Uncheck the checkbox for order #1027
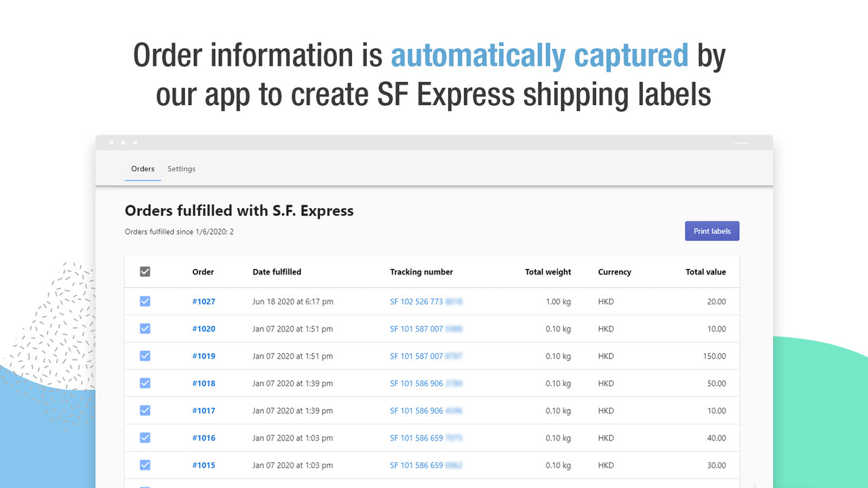Screen dimensions: 868x488 [145, 301]
